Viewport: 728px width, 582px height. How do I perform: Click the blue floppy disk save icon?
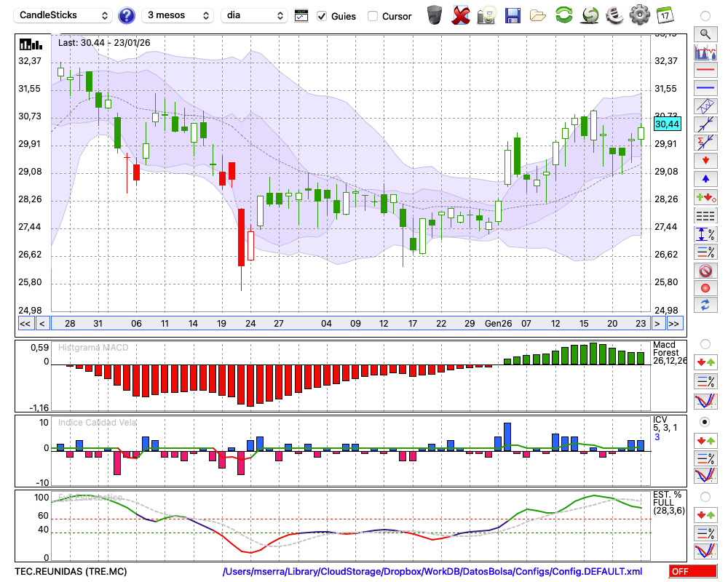tap(513, 15)
